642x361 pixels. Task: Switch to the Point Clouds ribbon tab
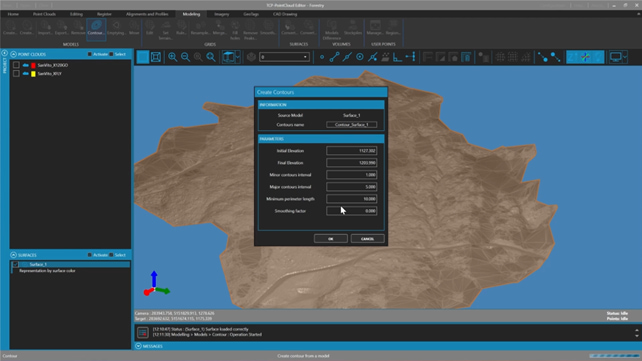[x=44, y=14]
